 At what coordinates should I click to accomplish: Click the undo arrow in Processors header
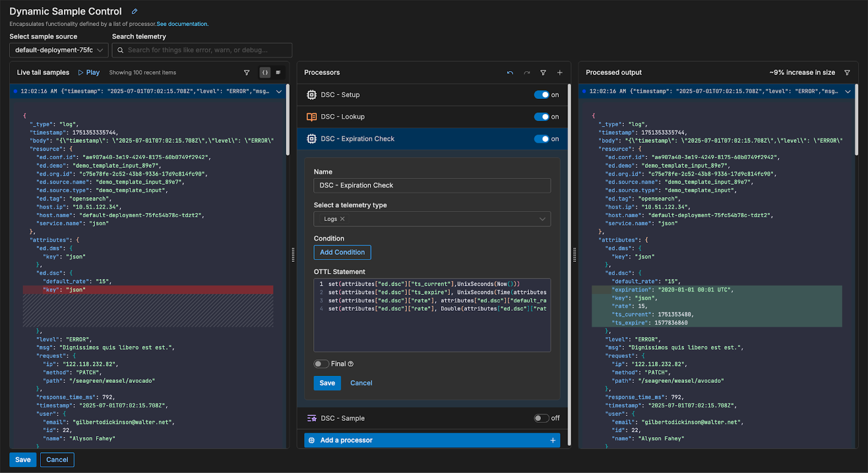point(510,73)
